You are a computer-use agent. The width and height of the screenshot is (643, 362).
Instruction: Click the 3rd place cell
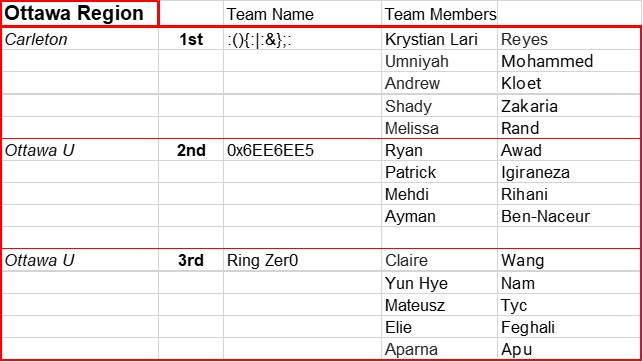[x=191, y=260]
